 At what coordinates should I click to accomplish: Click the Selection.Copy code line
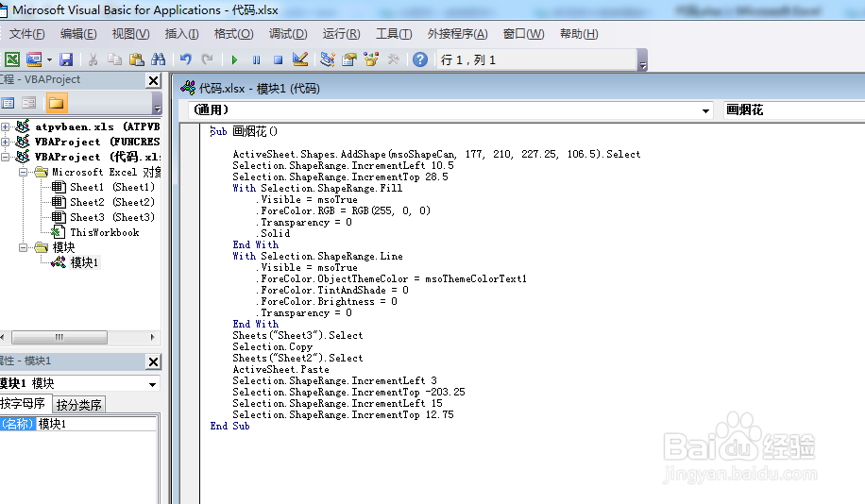click(x=273, y=346)
